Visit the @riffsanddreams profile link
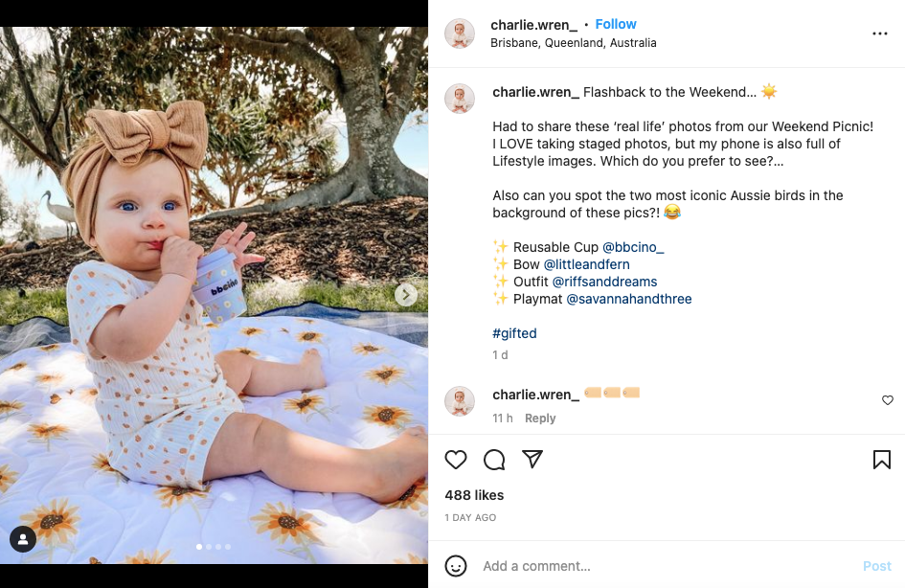The image size is (905, 588). tap(604, 282)
